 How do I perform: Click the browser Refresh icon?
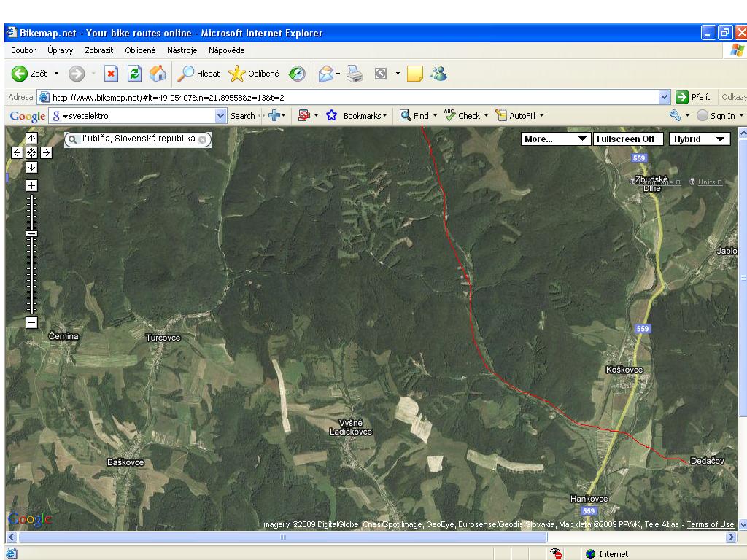[x=134, y=74]
